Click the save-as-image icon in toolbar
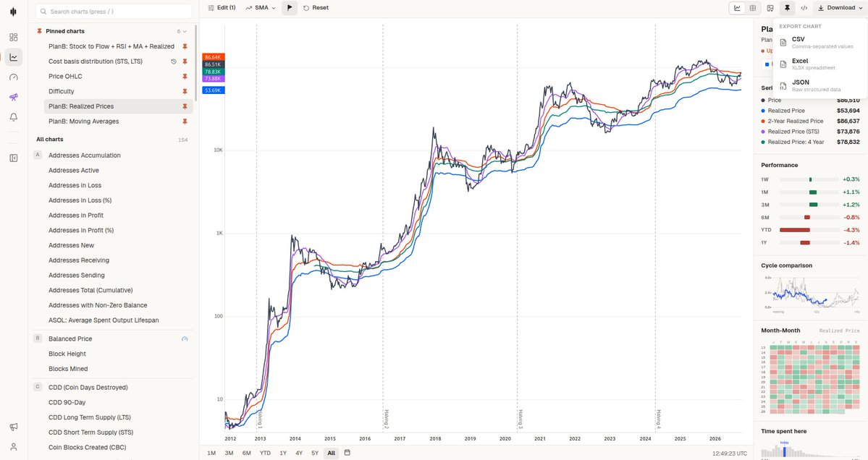The image size is (868, 460). pos(770,8)
